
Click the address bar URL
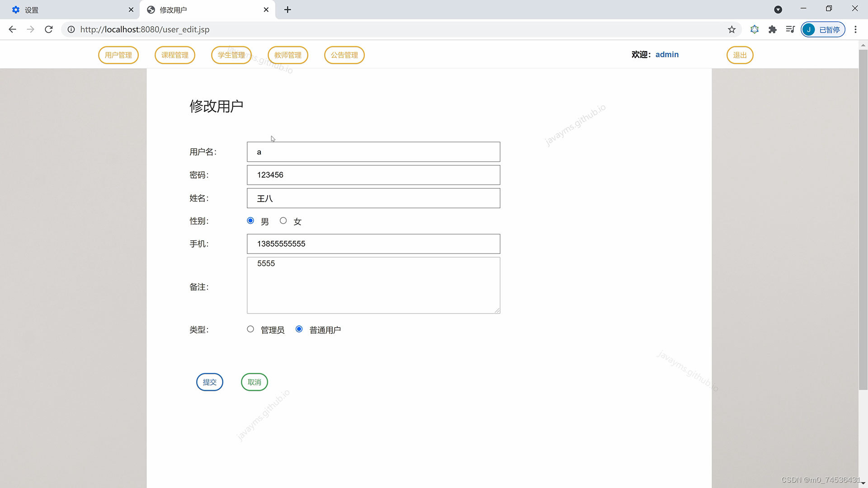coord(145,29)
